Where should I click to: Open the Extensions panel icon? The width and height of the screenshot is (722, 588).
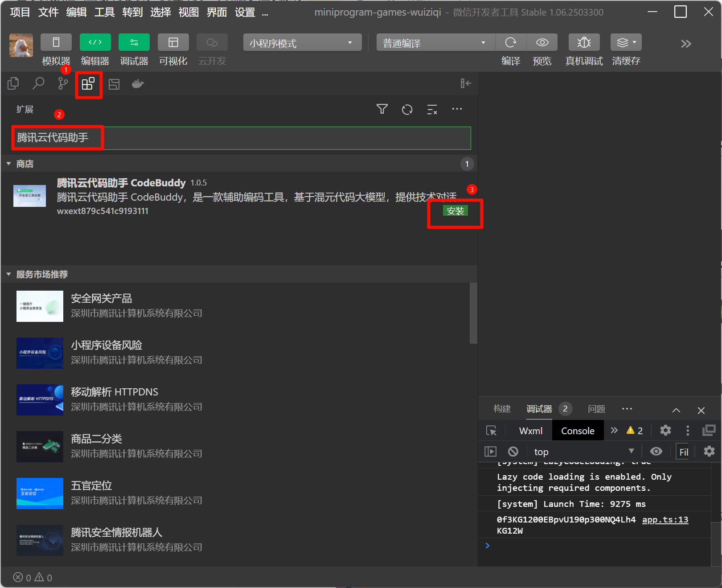pos(88,84)
